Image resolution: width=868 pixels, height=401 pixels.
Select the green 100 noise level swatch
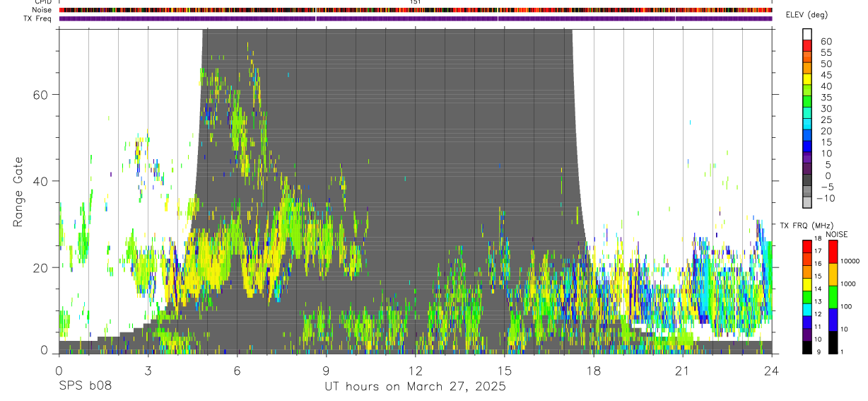[x=832, y=297]
